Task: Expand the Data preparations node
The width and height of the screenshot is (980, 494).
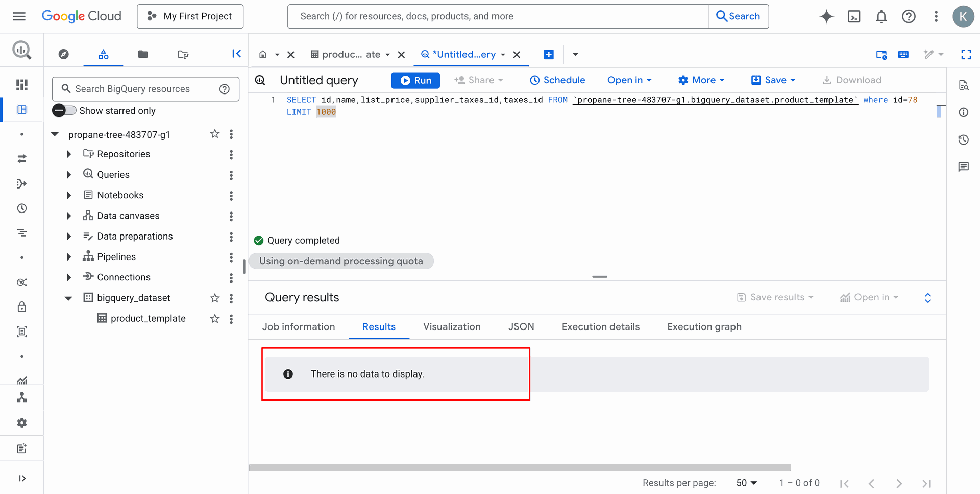Action: click(69, 237)
